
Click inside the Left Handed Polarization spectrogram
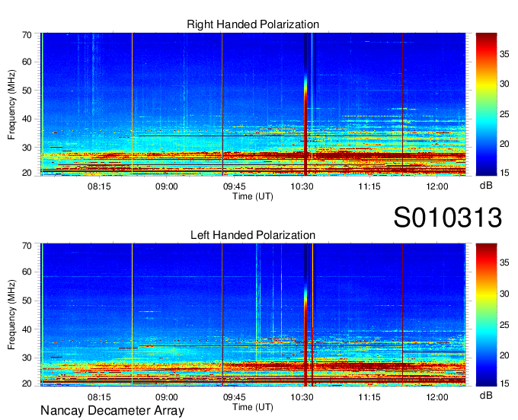coord(253,315)
